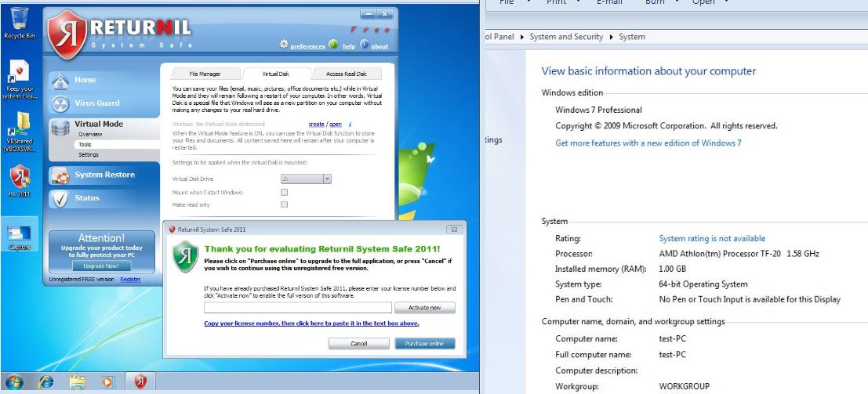The height and width of the screenshot is (394, 868).
Task: Launch Internet Explorer from the taskbar
Action: [x=46, y=381]
